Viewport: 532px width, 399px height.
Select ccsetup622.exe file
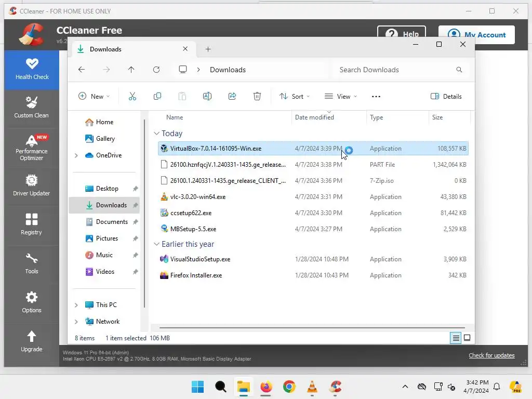pos(313,212)
